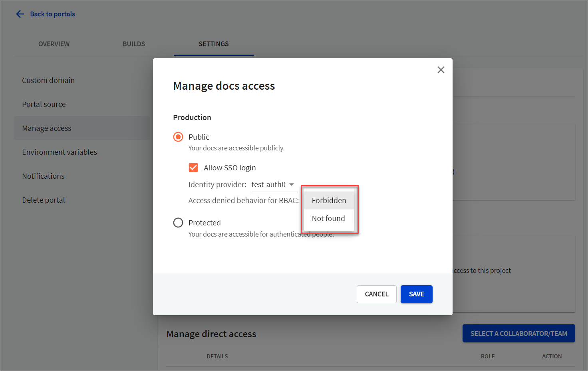The height and width of the screenshot is (371, 588).
Task: Uncheck the Allow SSO login checkbox
Action: [x=193, y=168]
